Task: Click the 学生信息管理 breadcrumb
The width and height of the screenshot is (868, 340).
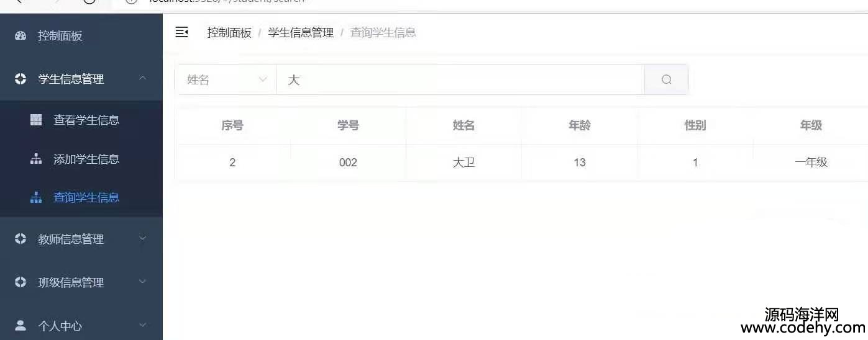Action: 301,32
